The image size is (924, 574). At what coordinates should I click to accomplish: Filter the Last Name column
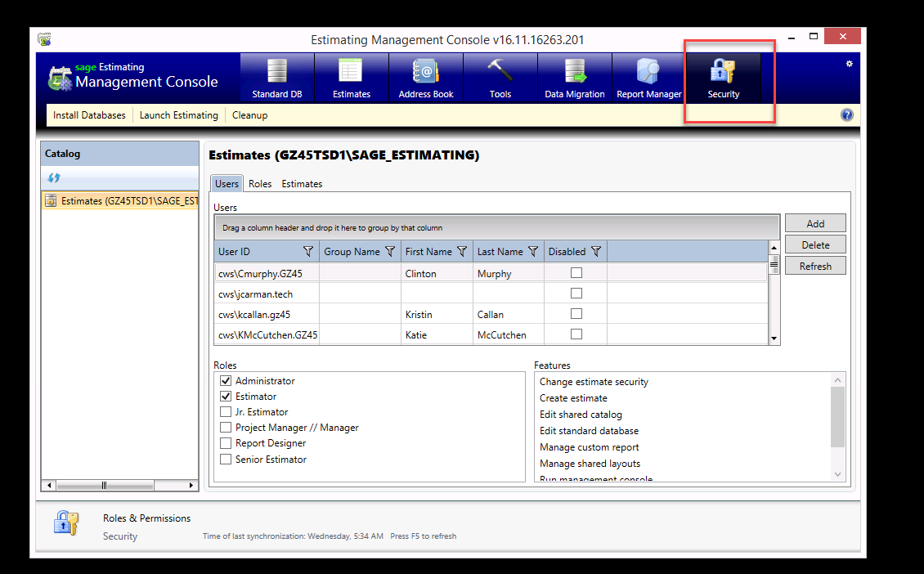532,252
